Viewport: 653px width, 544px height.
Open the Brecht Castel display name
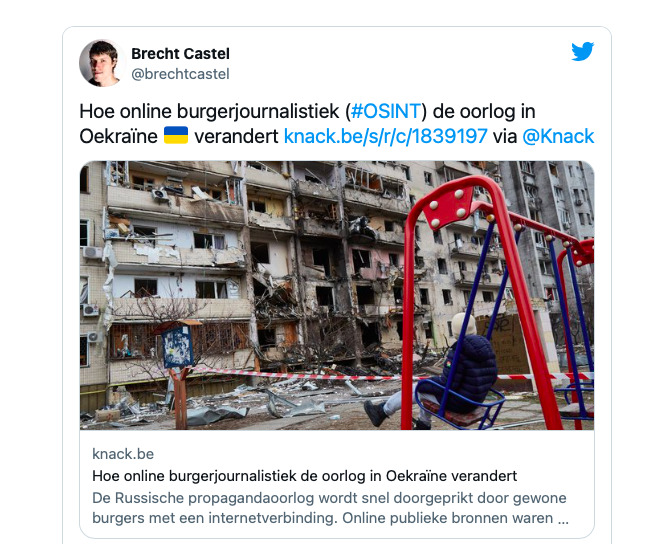[x=180, y=54]
